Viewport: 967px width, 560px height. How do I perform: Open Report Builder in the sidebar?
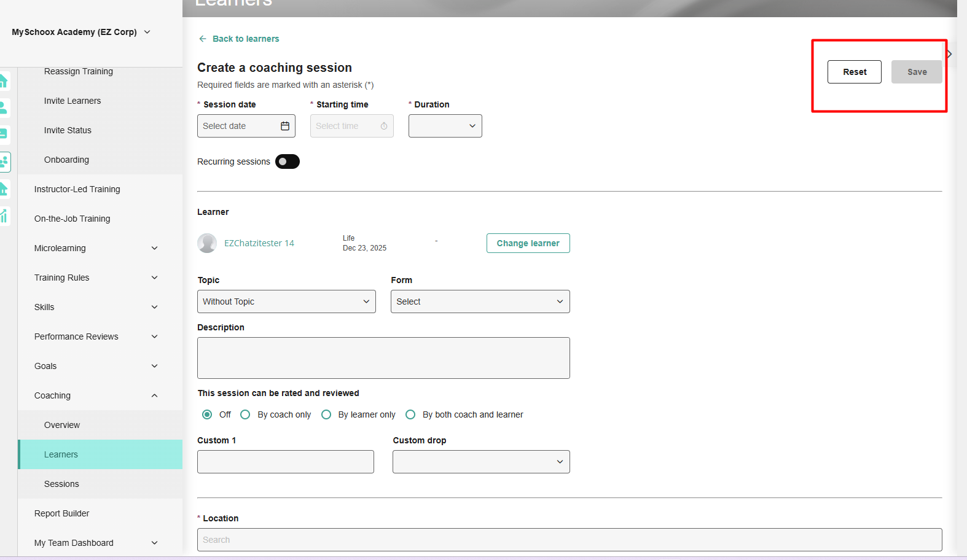(x=62, y=513)
